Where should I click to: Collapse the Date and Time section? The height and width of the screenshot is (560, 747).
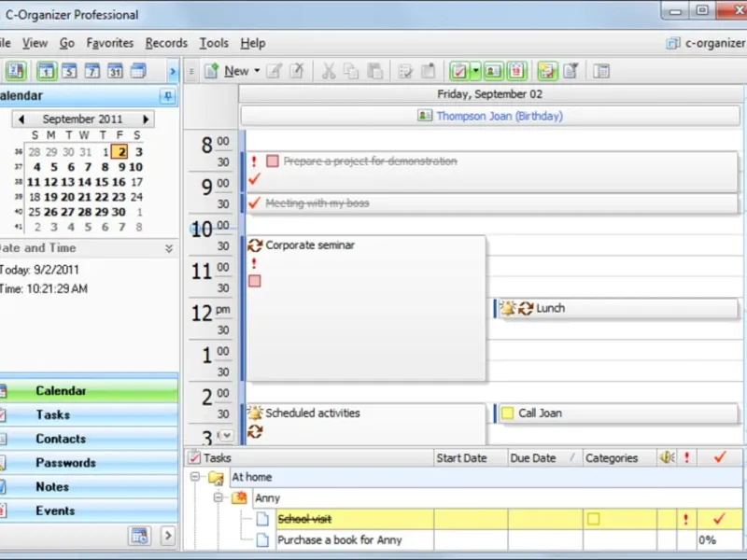[x=169, y=248]
